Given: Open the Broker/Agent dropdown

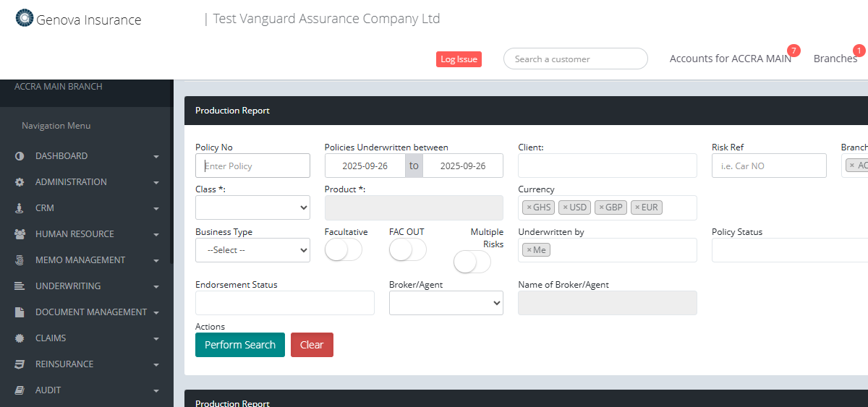Looking at the screenshot, I should 446,303.
